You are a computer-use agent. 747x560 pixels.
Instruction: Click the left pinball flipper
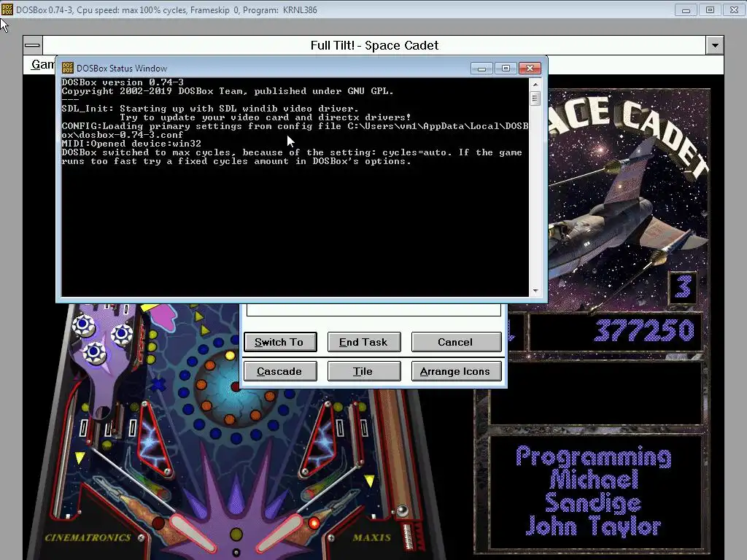pos(193,534)
